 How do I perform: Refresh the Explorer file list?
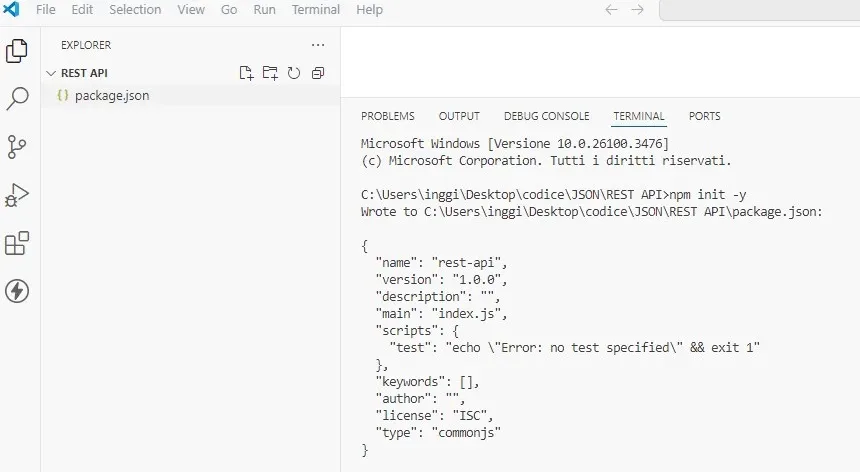click(x=294, y=73)
